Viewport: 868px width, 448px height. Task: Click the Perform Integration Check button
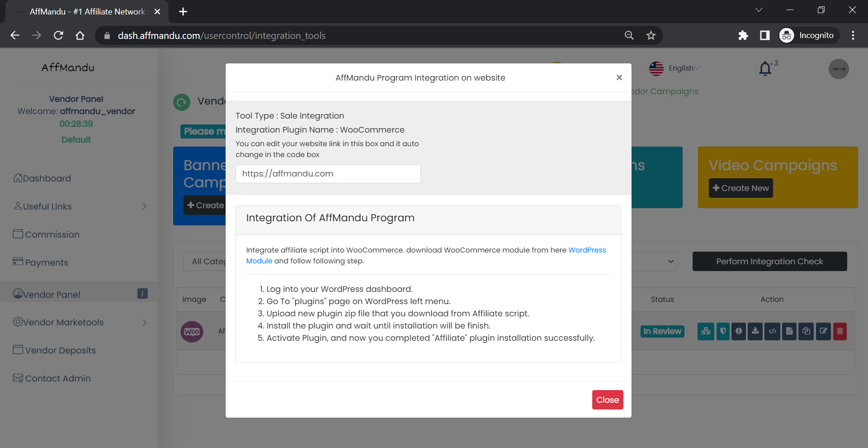[x=769, y=261]
